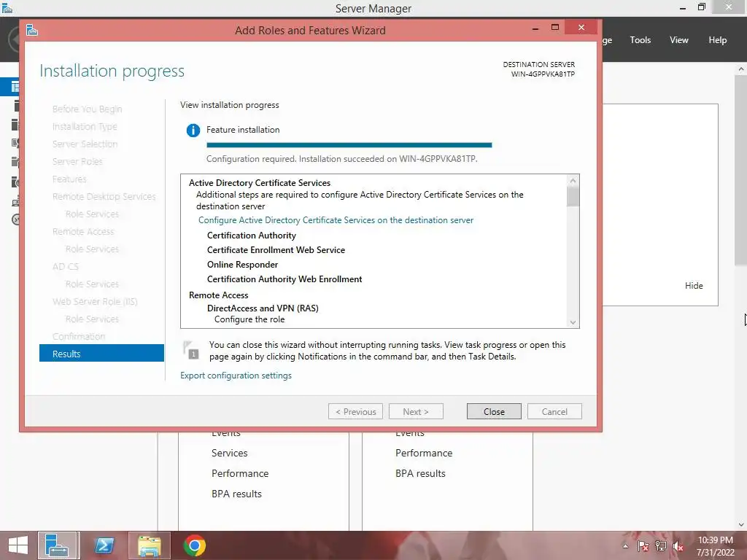Open the Help menu in Server Manager
The width and height of the screenshot is (747, 560).
pos(717,40)
